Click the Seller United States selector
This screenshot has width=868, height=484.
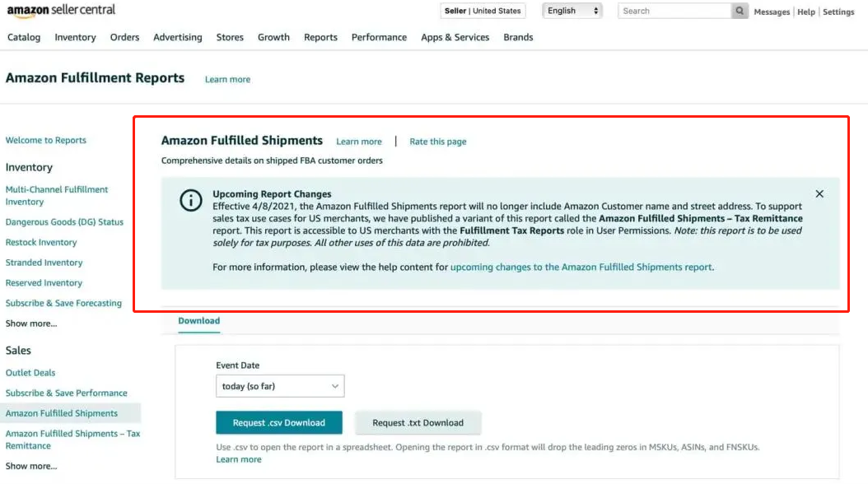pyautogui.click(x=483, y=11)
